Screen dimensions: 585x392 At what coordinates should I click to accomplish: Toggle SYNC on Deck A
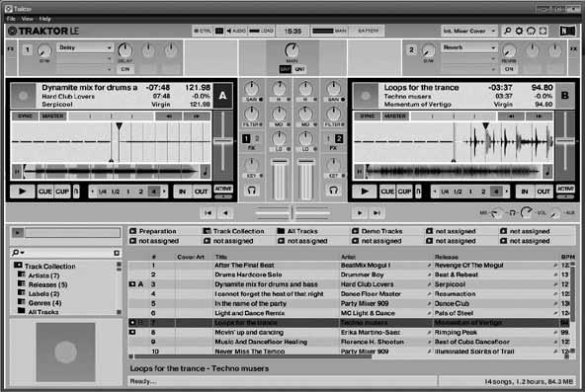point(25,117)
